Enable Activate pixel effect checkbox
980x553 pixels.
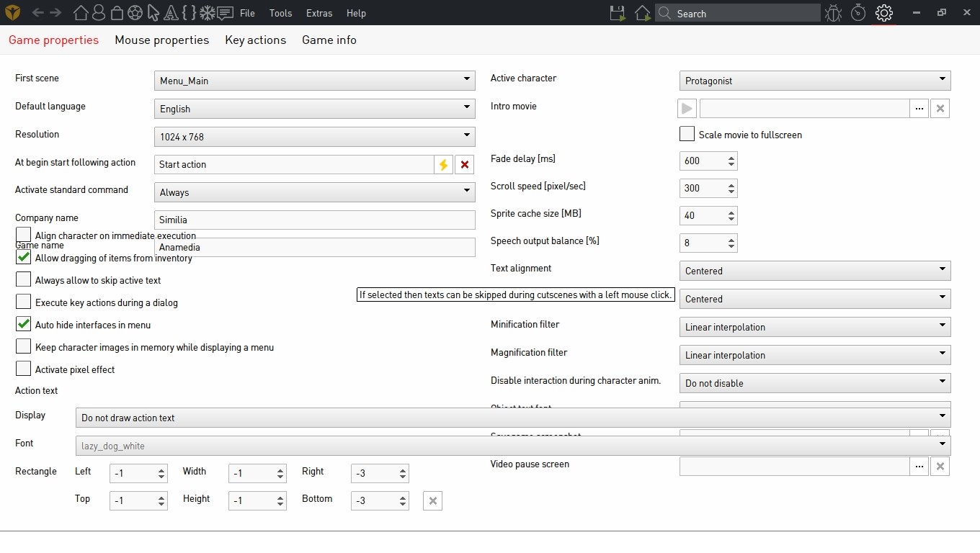(23, 369)
